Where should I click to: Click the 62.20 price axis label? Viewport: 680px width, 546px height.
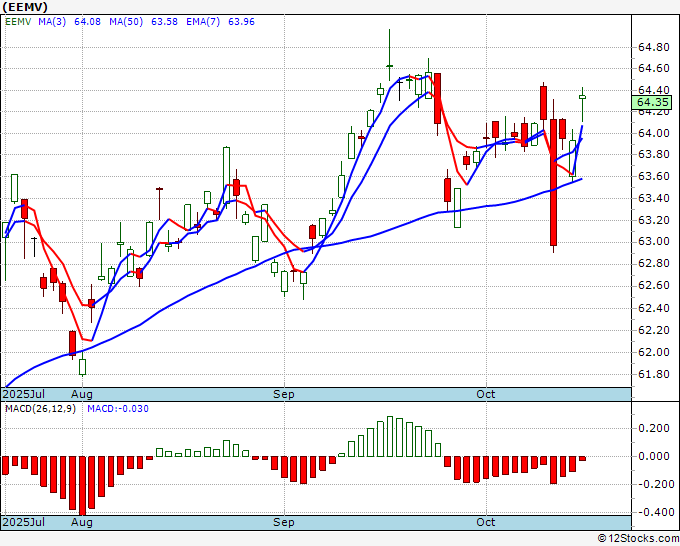(x=654, y=330)
